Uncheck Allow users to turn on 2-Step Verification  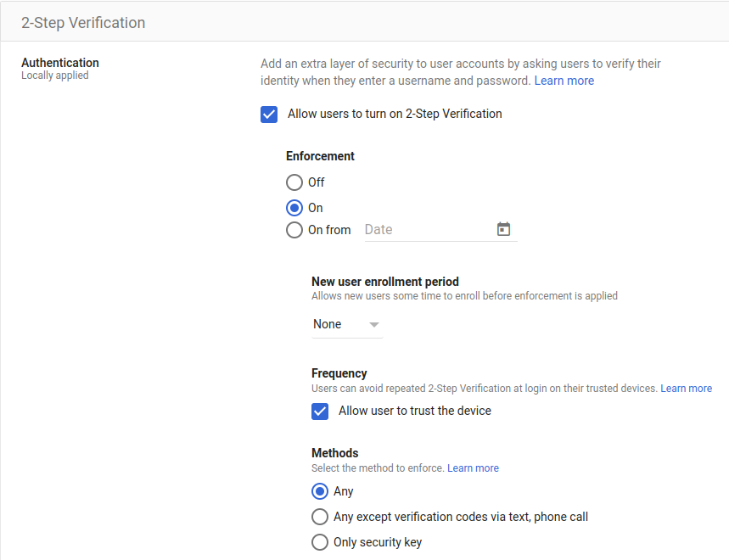point(269,114)
